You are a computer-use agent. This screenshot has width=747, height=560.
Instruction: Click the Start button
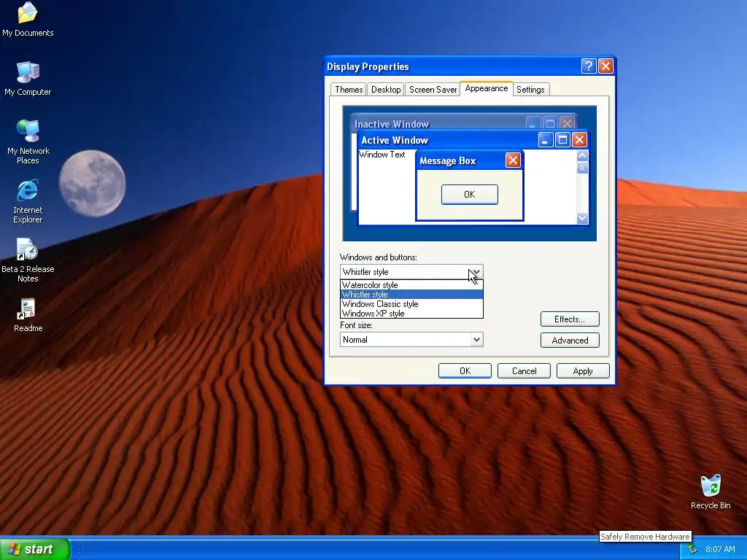coord(35,549)
